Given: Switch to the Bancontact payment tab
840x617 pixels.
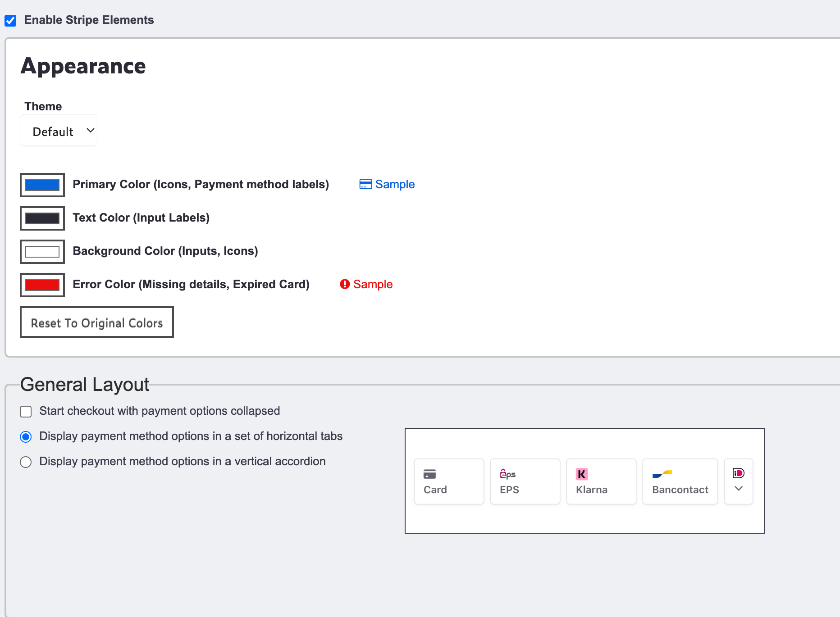Looking at the screenshot, I should tap(680, 481).
